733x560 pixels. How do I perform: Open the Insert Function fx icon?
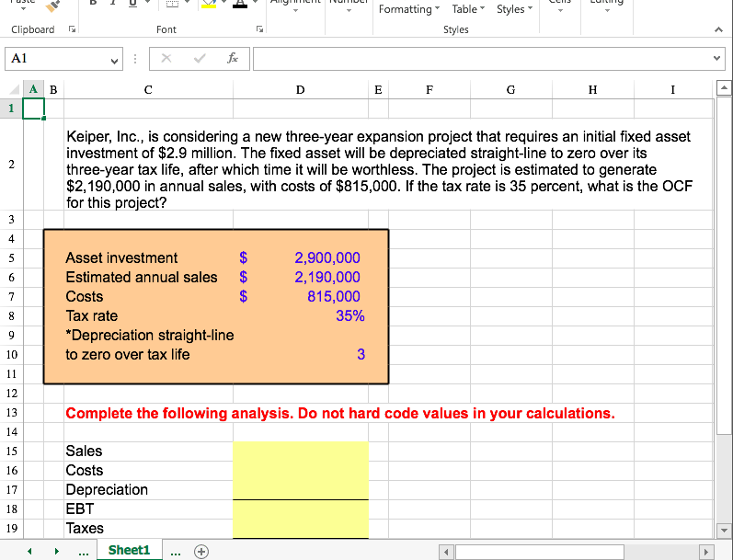pos(233,59)
